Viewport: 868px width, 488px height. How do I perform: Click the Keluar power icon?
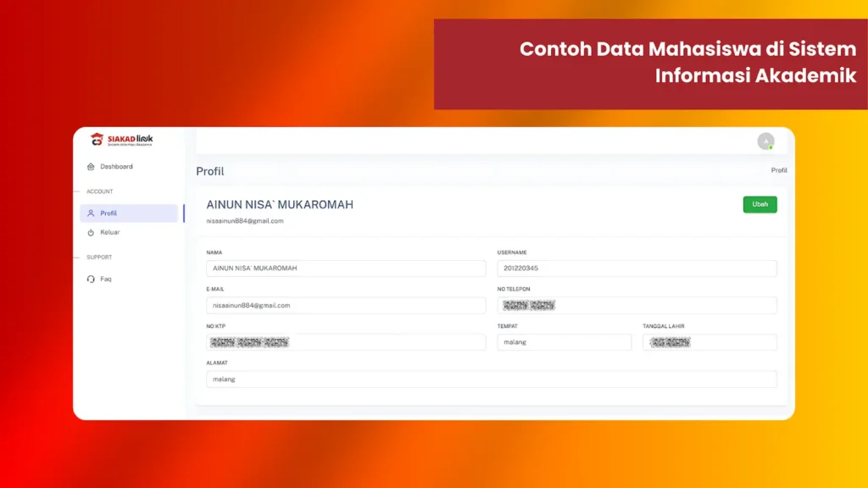pos(91,232)
